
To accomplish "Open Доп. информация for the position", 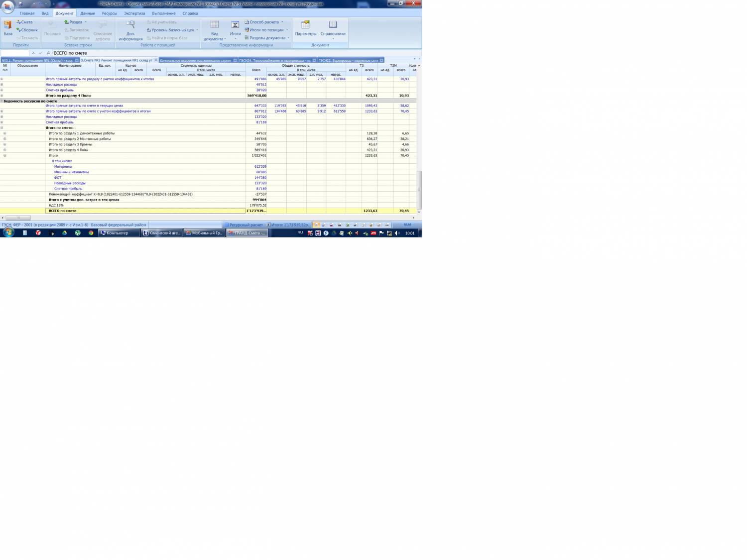I will click(130, 30).
